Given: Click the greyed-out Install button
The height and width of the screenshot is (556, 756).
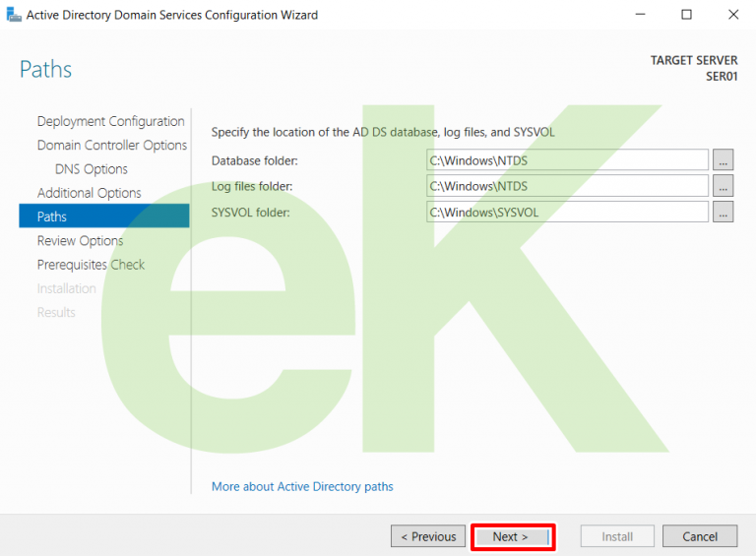Looking at the screenshot, I should tap(617, 536).
